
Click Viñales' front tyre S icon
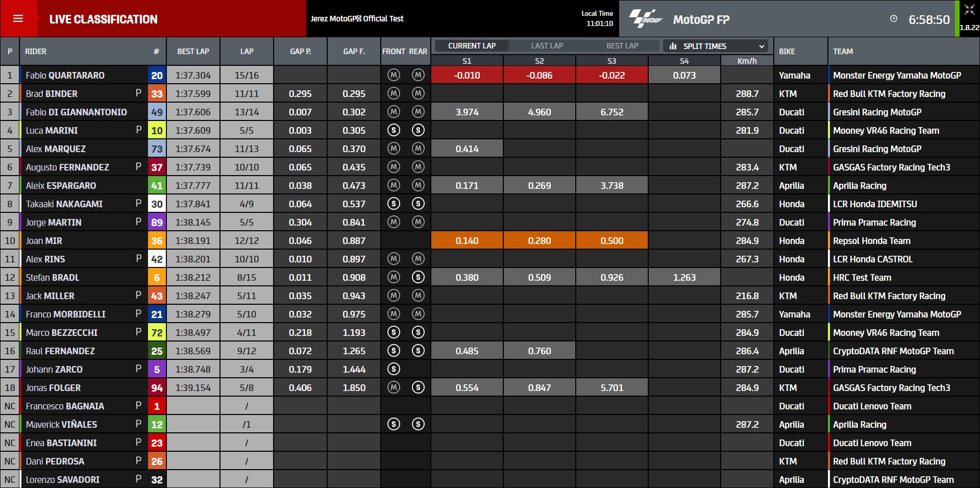tap(394, 424)
